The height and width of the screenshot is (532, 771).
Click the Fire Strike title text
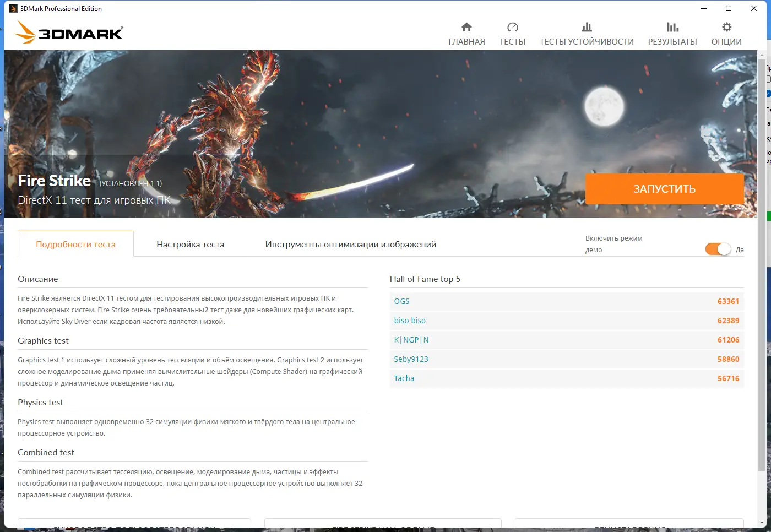[x=54, y=181]
